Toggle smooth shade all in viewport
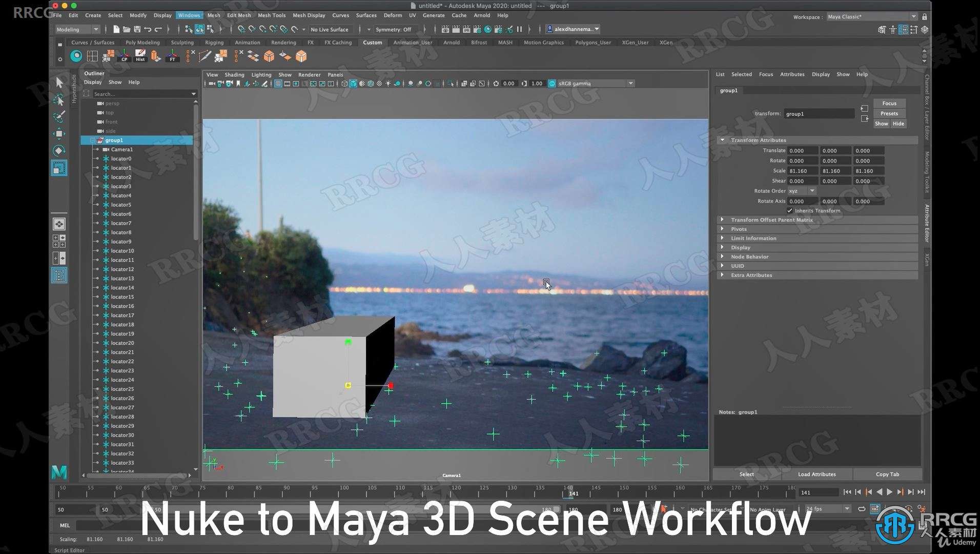The image size is (980, 554). pyautogui.click(x=353, y=84)
